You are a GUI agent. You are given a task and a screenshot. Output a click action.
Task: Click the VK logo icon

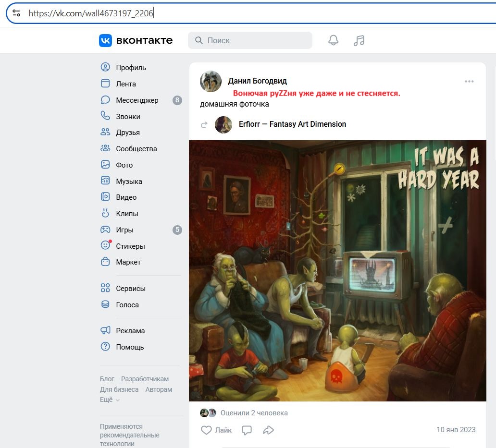[x=105, y=40]
